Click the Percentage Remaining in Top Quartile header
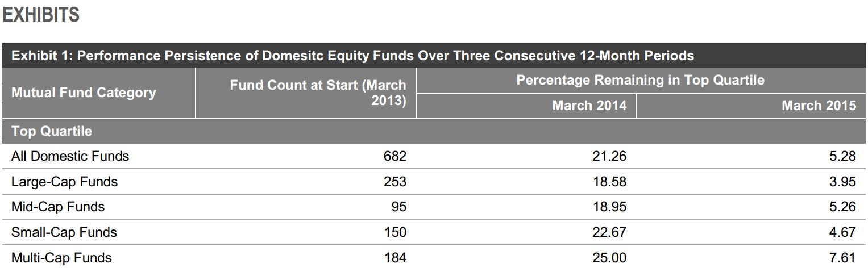Screen dimensions: 868x268 click(640, 80)
